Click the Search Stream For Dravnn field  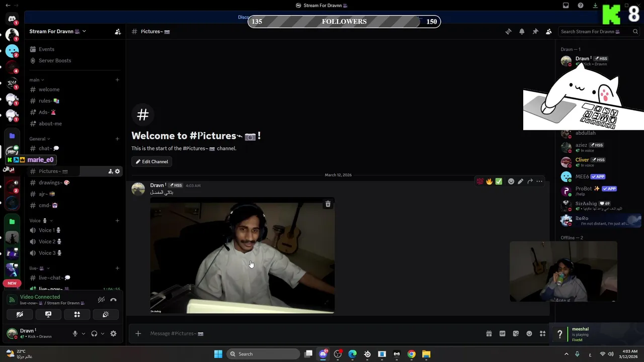click(599, 31)
